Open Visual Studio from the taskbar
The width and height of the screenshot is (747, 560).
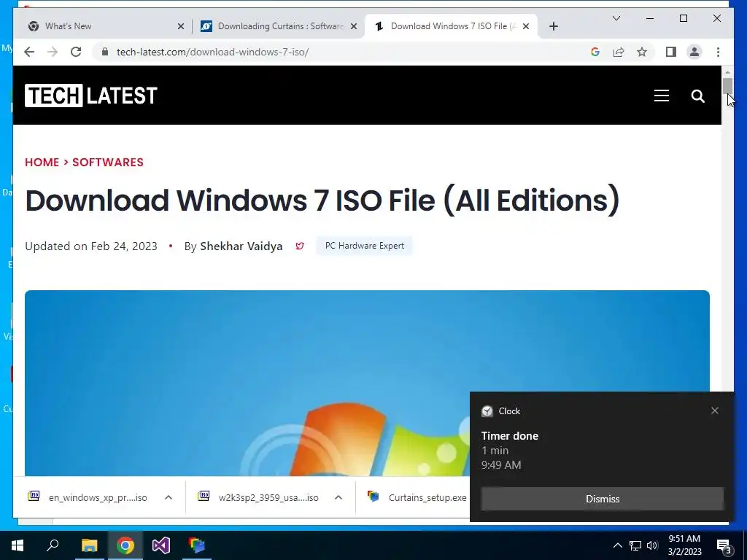click(x=161, y=545)
